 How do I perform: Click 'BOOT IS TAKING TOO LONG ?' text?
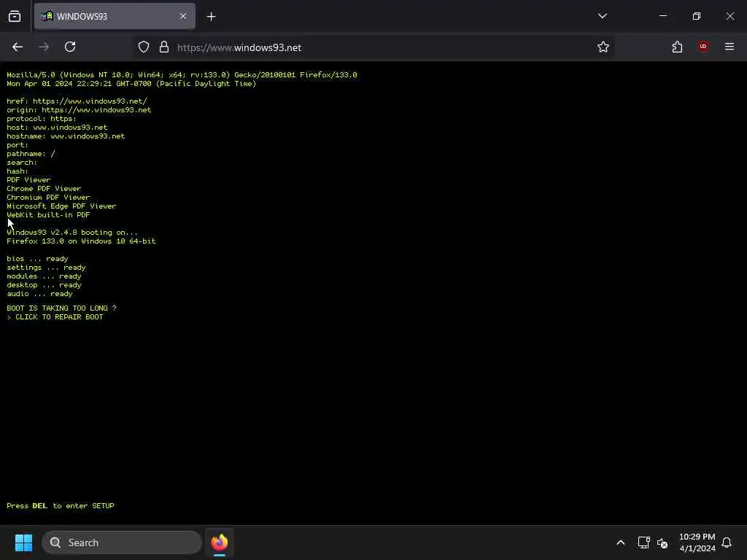click(61, 308)
